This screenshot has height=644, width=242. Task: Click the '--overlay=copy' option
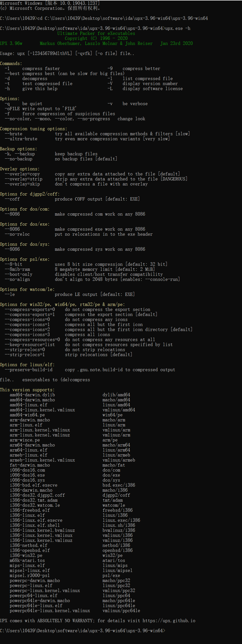point(22,174)
